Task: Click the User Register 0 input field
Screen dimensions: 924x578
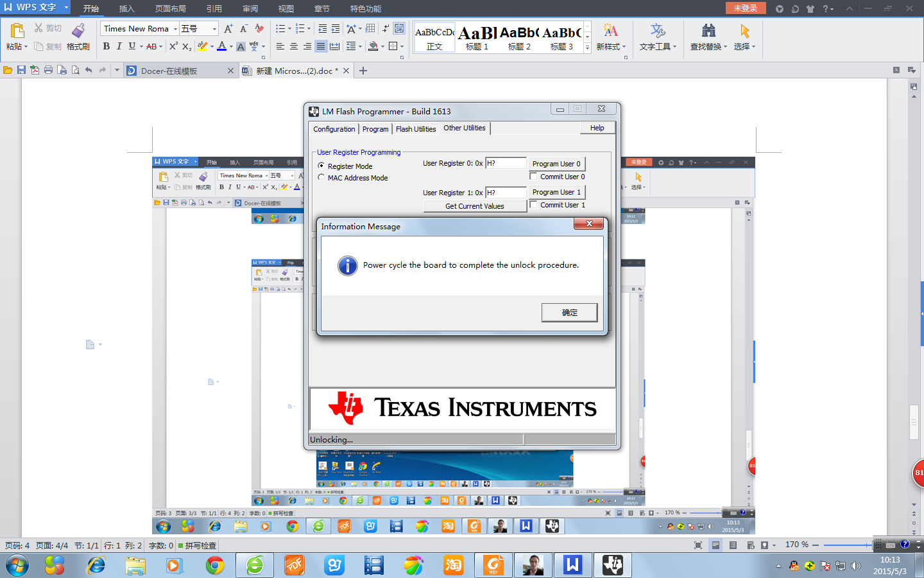Action: 506,163
